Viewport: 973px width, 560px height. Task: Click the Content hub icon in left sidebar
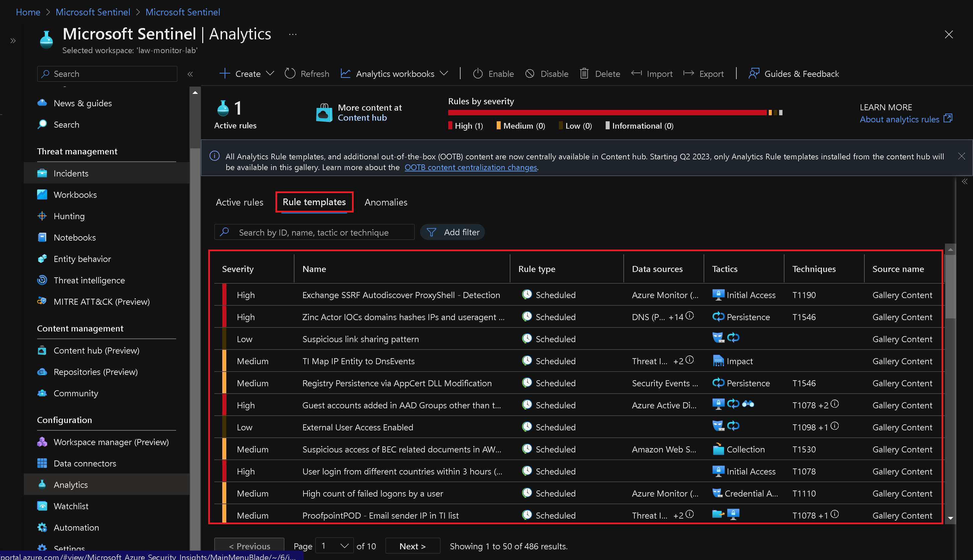coord(42,349)
